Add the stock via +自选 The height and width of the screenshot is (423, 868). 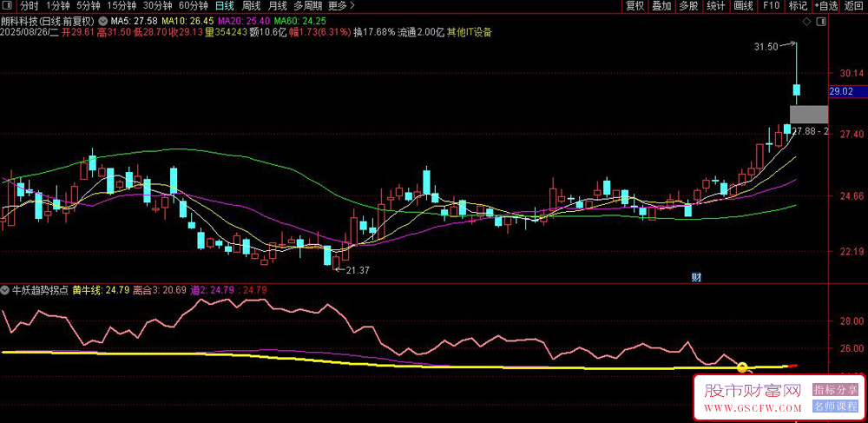(x=826, y=6)
